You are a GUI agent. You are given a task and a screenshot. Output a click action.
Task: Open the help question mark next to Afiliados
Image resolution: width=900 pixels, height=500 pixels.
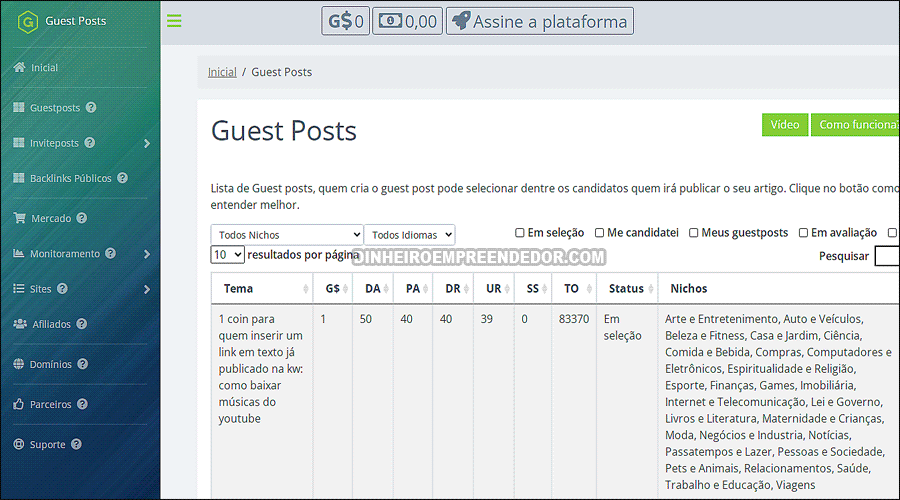coord(82,324)
